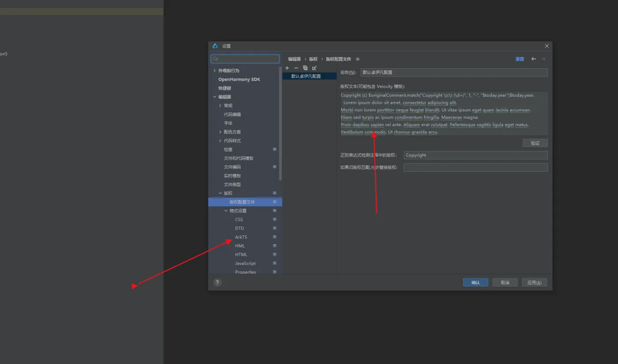
Task: Collapse the 格式设置 tree node
Action: point(226,211)
